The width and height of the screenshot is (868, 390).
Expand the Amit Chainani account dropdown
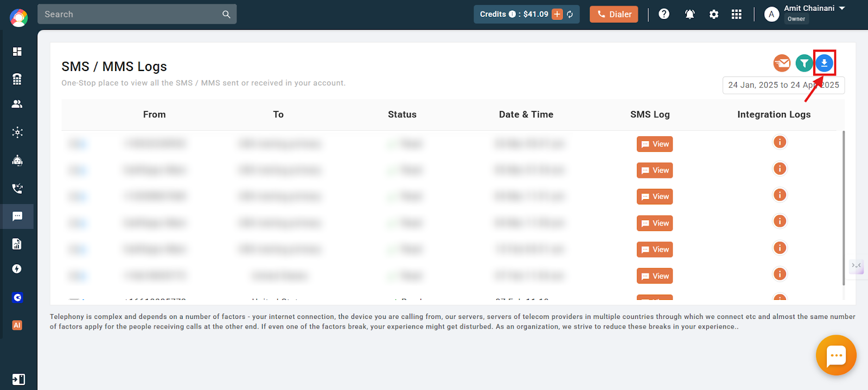[842, 8]
